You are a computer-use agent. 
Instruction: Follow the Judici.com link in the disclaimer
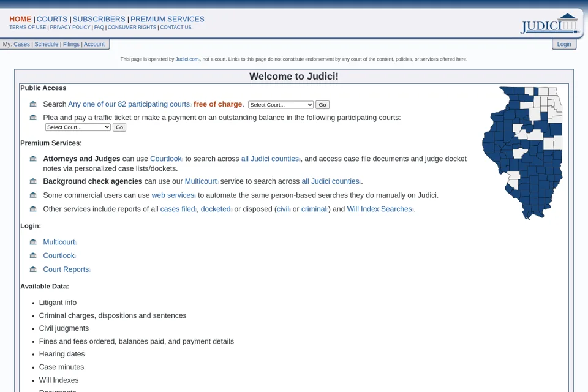[x=187, y=59]
